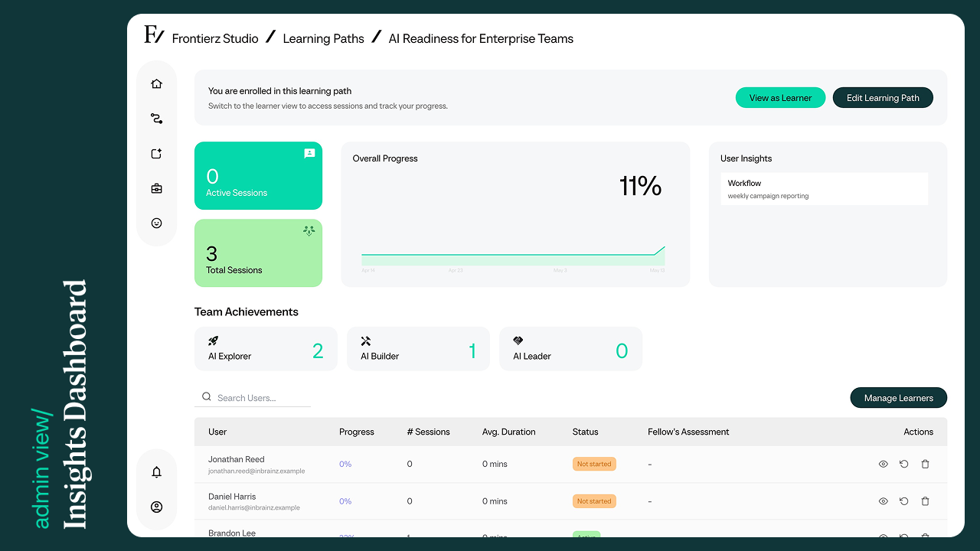The height and width of the screenshot is (551, 980).
Task: Click the Team Achievements heading
Action: point(247,312)
